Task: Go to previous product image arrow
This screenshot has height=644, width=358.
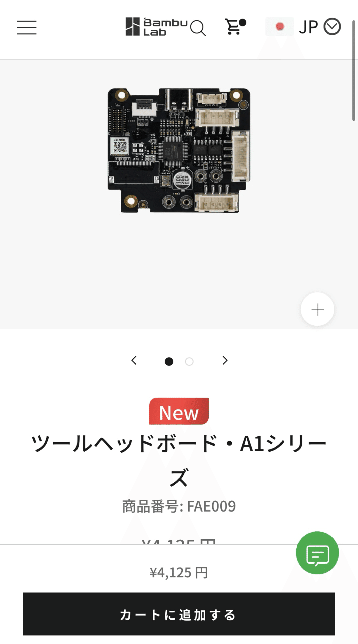Action: click(134, 361)
